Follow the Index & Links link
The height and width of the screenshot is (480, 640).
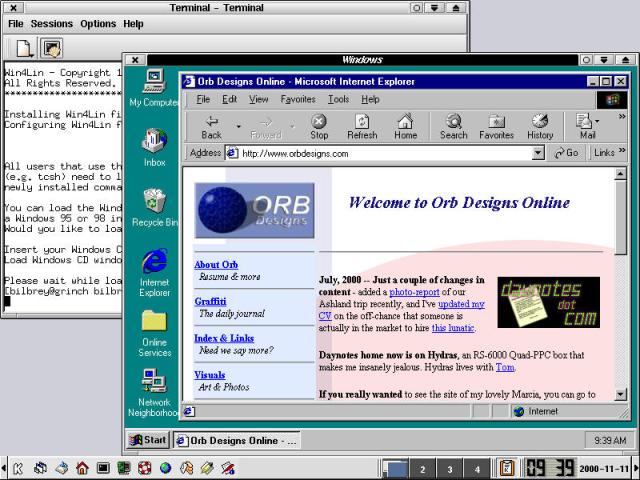point(224,338)
